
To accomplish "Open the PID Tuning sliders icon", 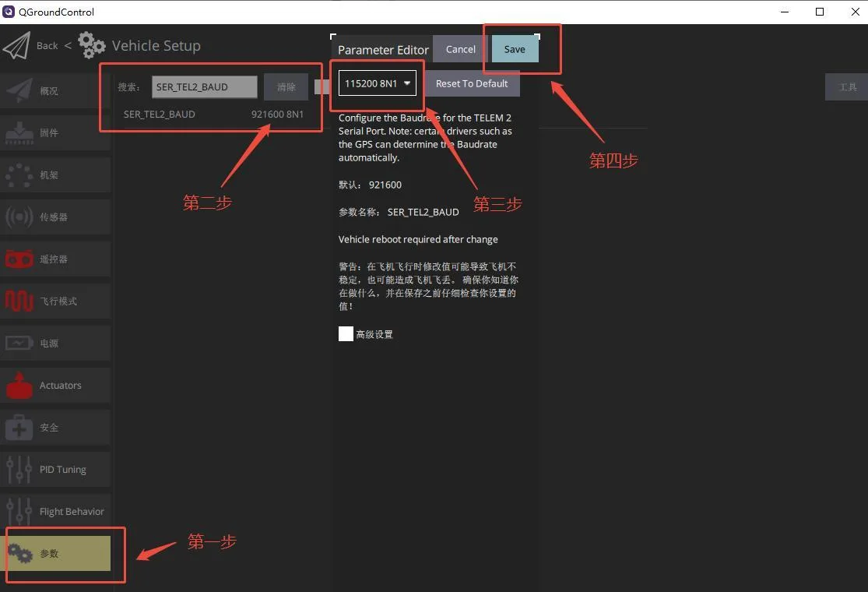I will coord(19,469).
